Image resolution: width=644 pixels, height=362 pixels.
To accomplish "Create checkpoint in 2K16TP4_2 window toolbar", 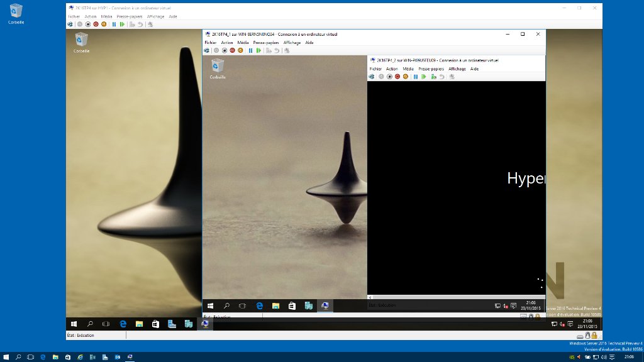I will pos(434,77).
